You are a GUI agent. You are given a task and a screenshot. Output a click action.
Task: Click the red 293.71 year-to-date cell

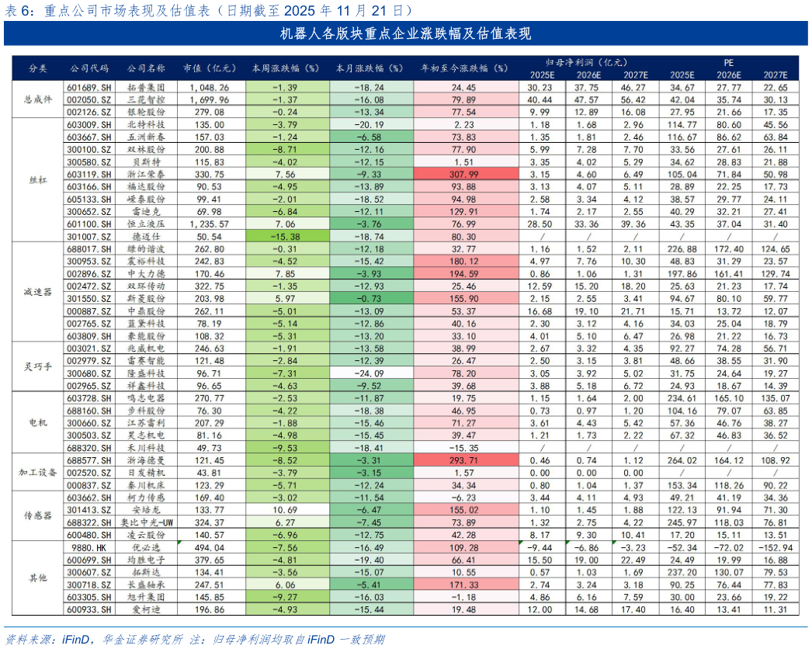(x=466, y=460)
